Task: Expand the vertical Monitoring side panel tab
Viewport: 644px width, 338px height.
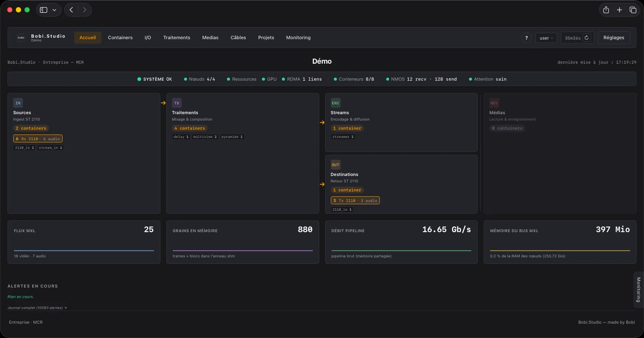Action: 639,290
